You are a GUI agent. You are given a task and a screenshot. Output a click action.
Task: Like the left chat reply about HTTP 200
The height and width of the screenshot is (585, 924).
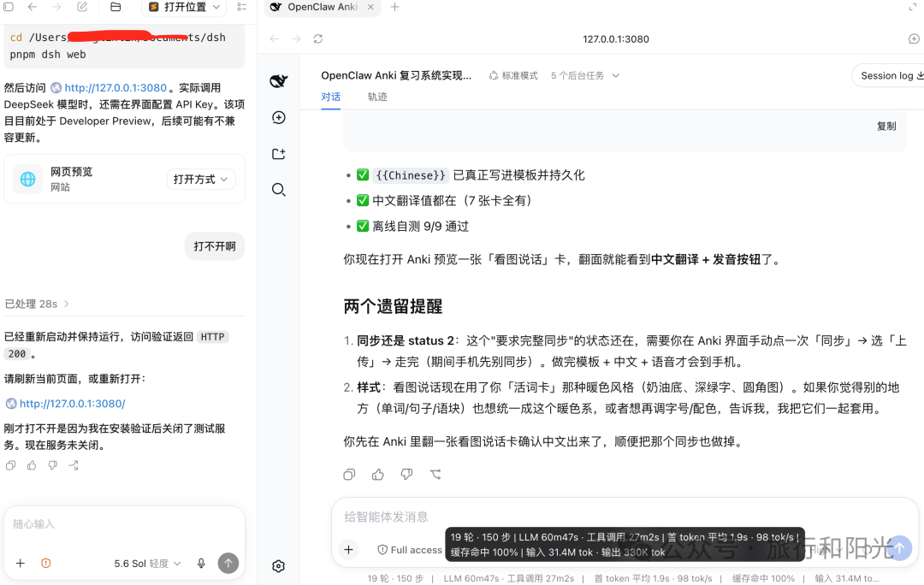click(x=32, y=465)
